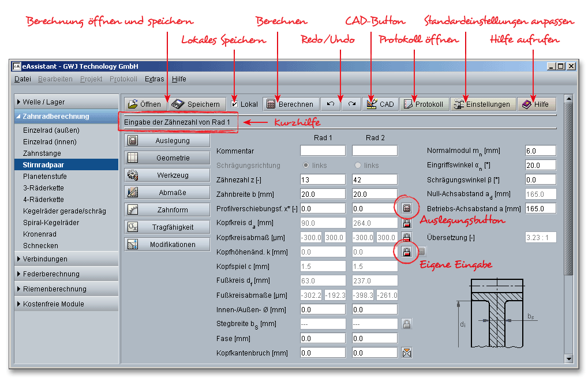Click the calculator icon beside Profilverschiebungsfaktor
588x378 pixels.
[407, 208]
